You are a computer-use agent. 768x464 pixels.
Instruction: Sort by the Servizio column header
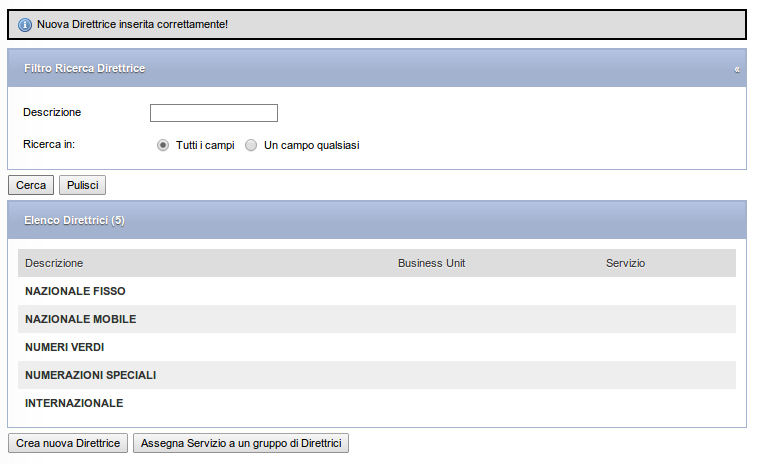click(625, 263)
